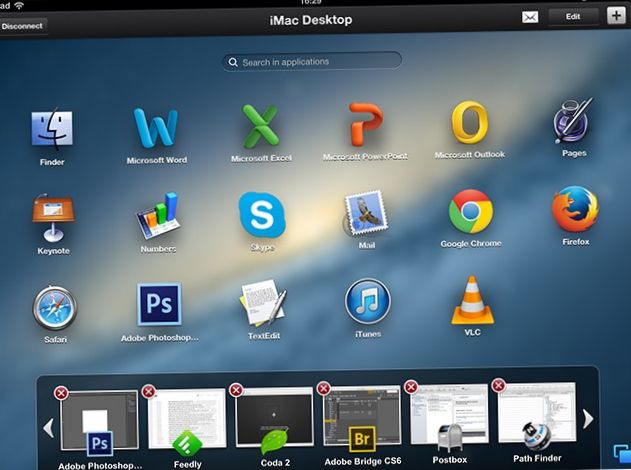This screenshot has height=470, width=631.
Task: Launch the Firefox browser
Action: click(x=575, y=209)
